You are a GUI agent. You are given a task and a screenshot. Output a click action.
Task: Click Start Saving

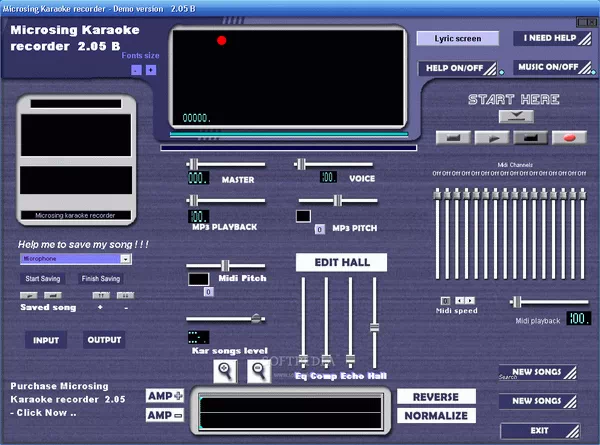tap(43, 279)
